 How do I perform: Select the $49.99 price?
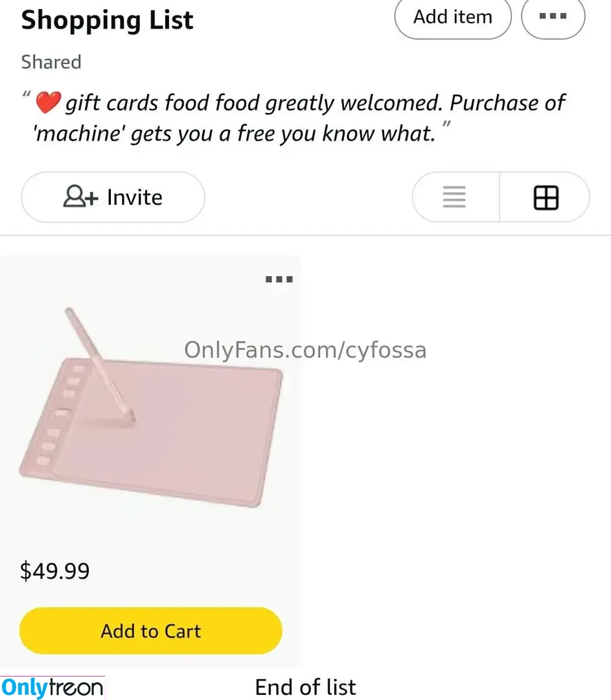(55, 571)
